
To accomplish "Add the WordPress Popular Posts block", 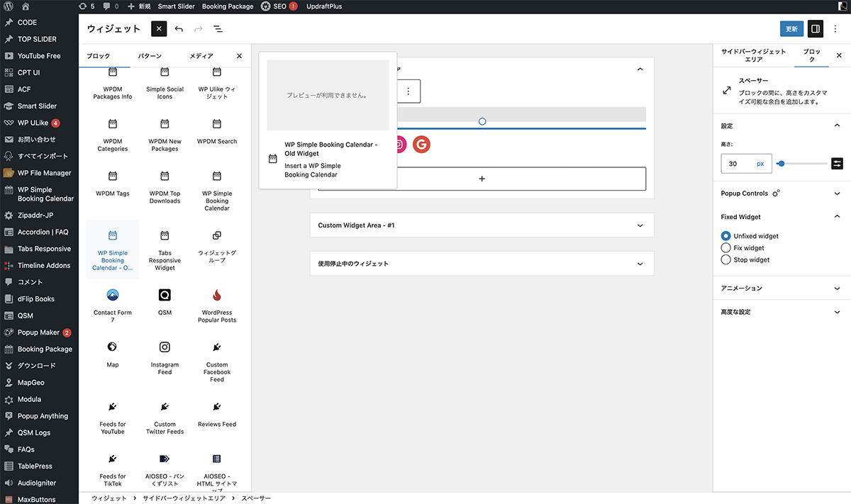I will [217, 305].
